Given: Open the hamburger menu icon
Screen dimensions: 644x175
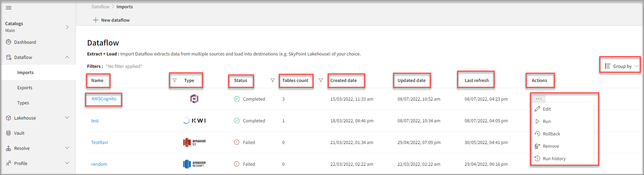Looking at the screenshot, I should click(9, 8).
